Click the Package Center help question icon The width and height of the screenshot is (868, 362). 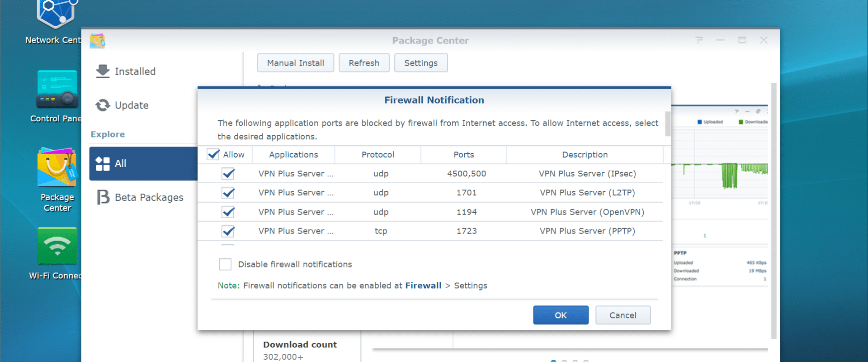[x=699, y=40]
